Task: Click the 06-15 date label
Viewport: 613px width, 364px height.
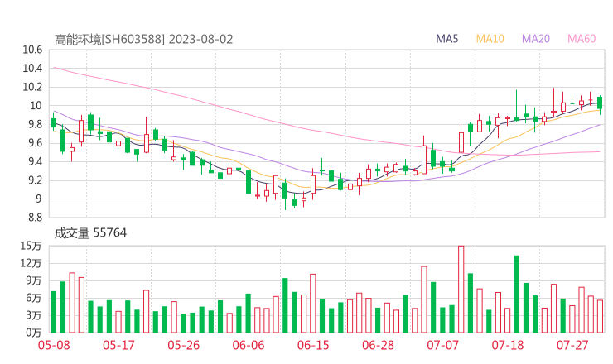Action: click(x=313, y=345)
